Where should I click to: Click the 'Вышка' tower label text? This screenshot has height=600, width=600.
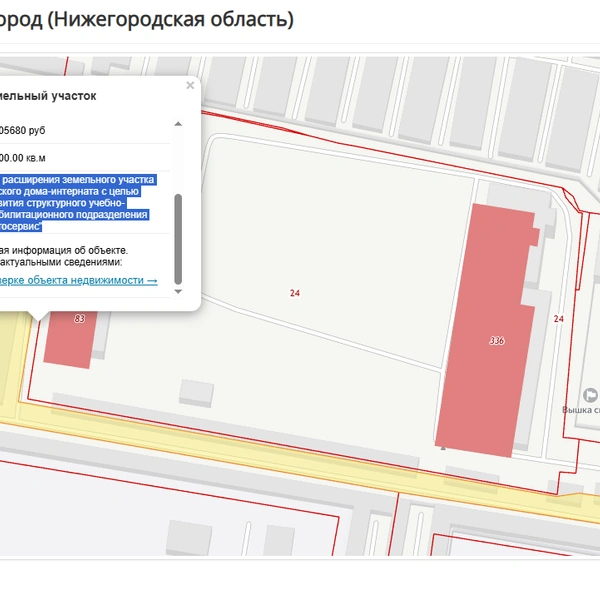581,410
